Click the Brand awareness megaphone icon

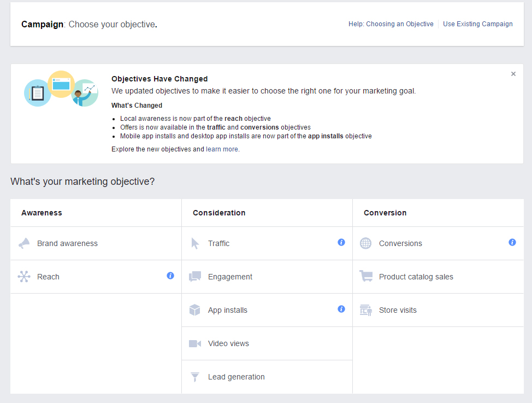(x=24, y=243)
